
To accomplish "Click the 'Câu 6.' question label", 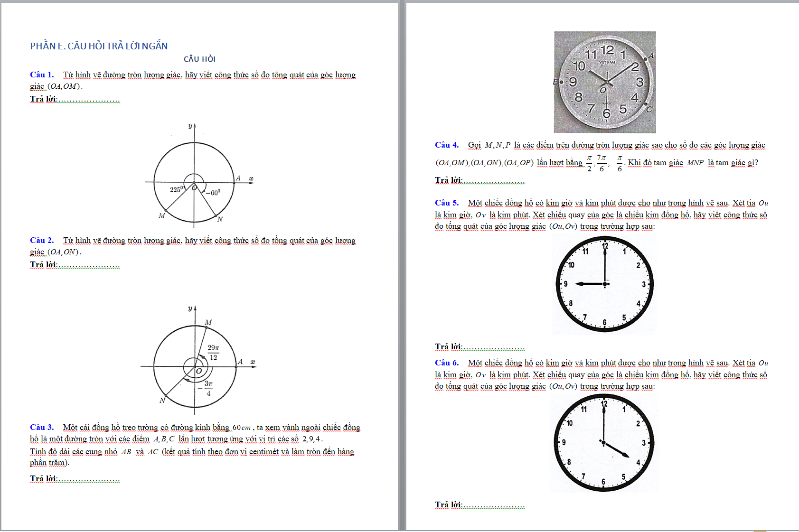I will point(447,363).
